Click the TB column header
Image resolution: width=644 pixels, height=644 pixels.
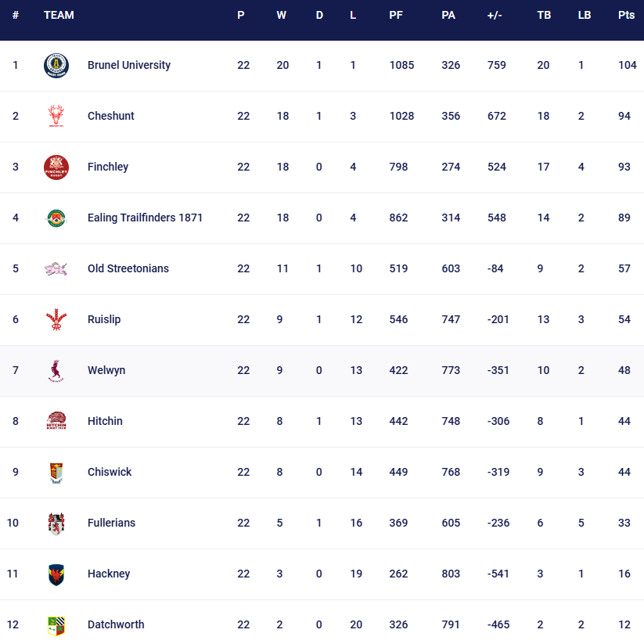543,15
